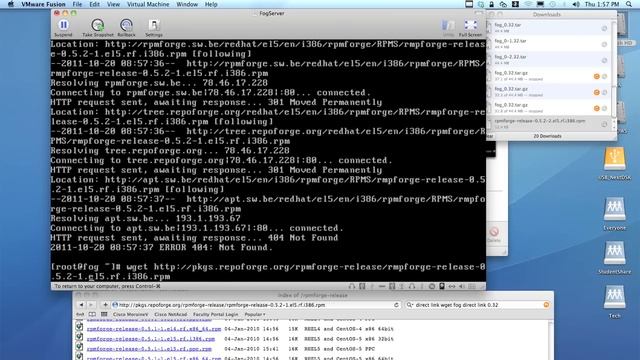The image size is (640, 360).
Task: Open the View menu
Action: tap(113, 4)
